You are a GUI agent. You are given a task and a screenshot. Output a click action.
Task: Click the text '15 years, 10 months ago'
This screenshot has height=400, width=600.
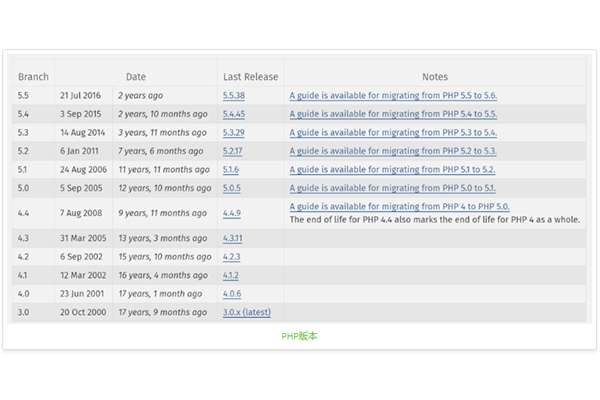point(165,256)
